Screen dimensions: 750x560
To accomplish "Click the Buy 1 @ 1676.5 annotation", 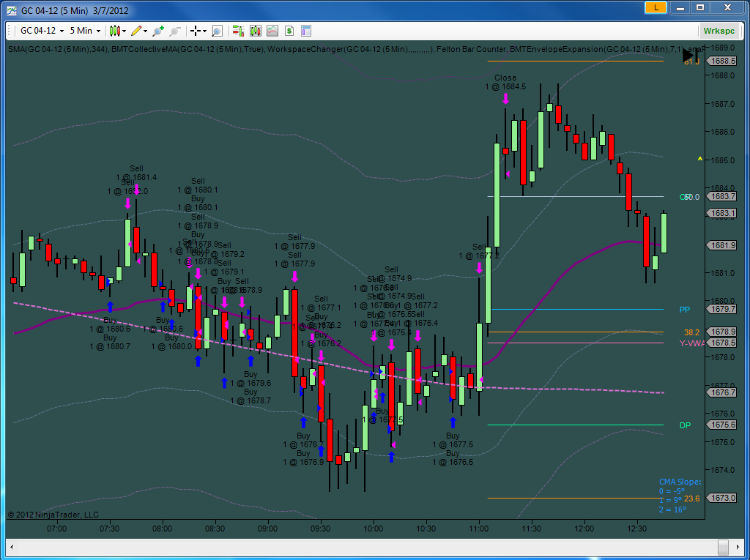I will 453,458.
